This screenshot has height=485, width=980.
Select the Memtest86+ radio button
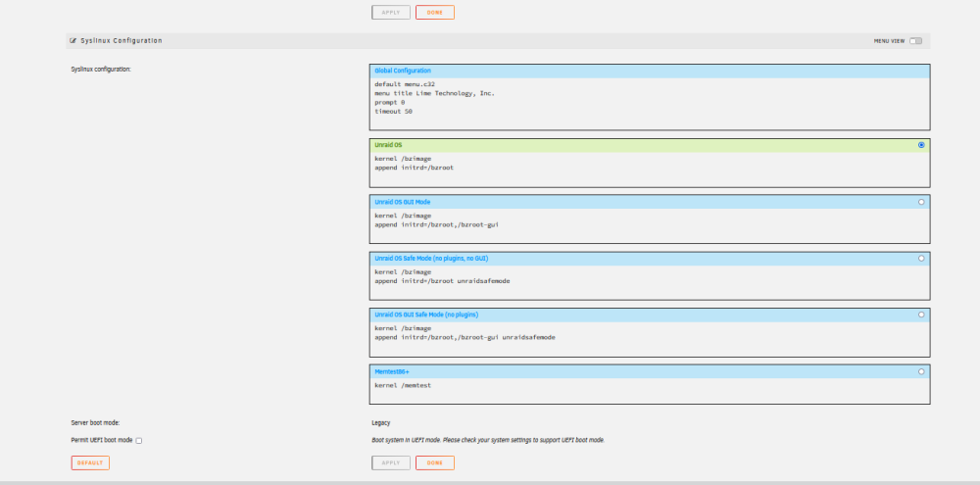pyautogui.click(x=921, y=371)
